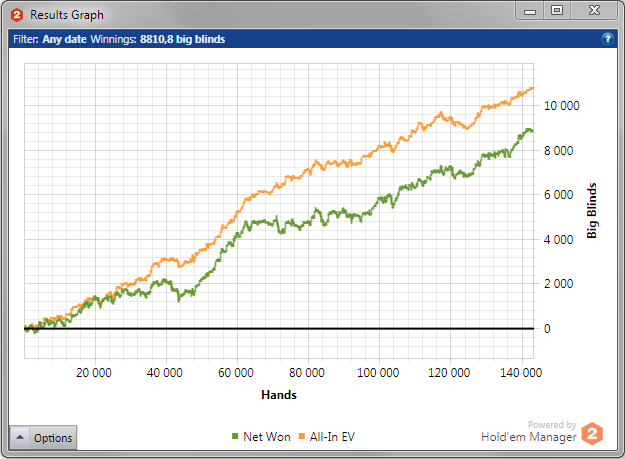The image size is (625, 459).
Task: Click the orange Hold'em Manager 2 logo
Action: [592, 434]
